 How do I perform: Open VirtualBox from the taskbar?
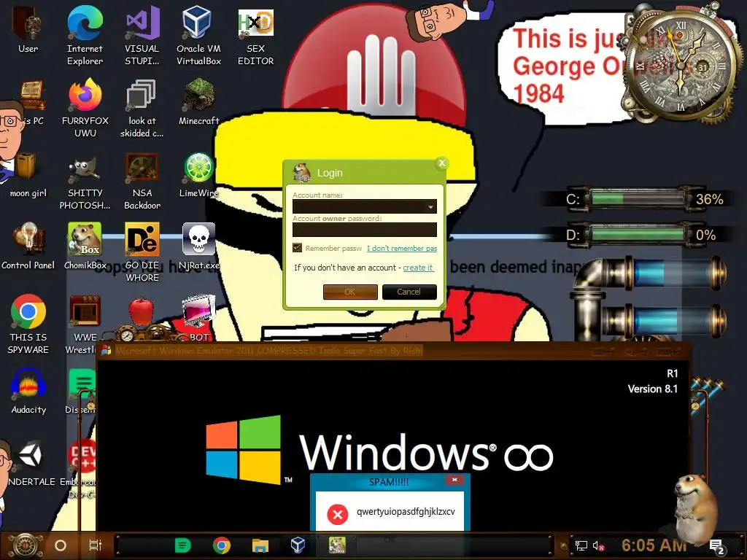coord(298,545)
